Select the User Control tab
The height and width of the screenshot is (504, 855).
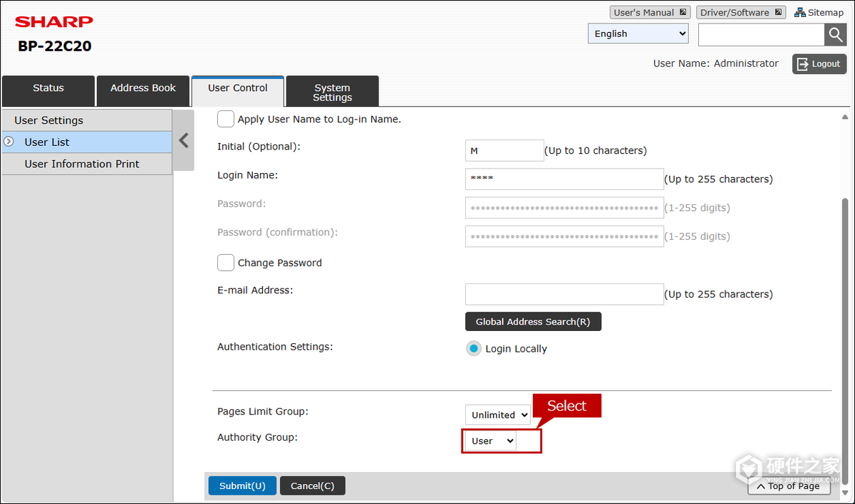(x=238, y=91)
